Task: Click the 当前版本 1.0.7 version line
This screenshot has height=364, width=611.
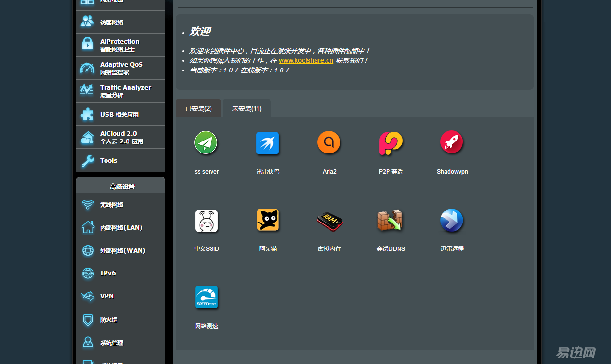Action: (239, 70)
